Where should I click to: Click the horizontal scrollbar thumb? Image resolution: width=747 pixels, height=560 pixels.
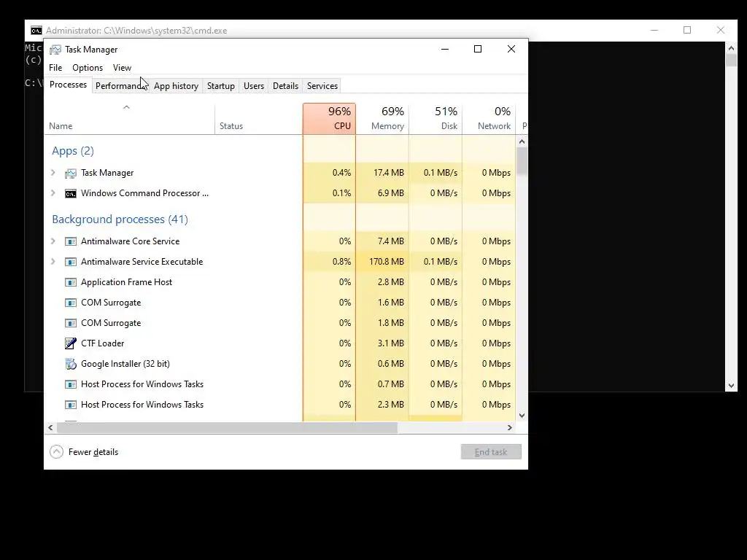[227, 427]
